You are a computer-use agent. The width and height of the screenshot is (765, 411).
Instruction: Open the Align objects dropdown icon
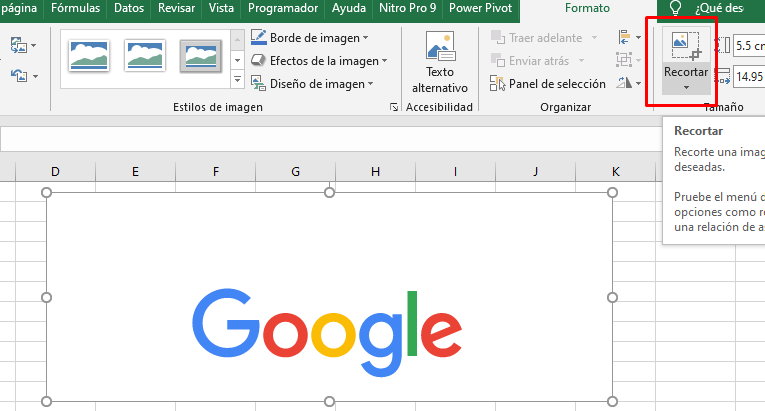point(629,37)
